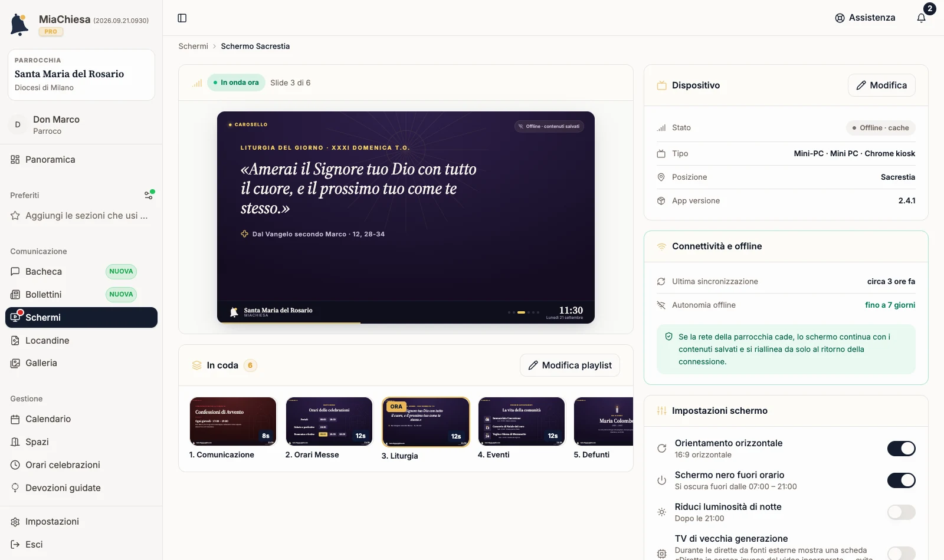Click the In coda count badge 6
Viewport: 944px width, 560px height.
250,365
